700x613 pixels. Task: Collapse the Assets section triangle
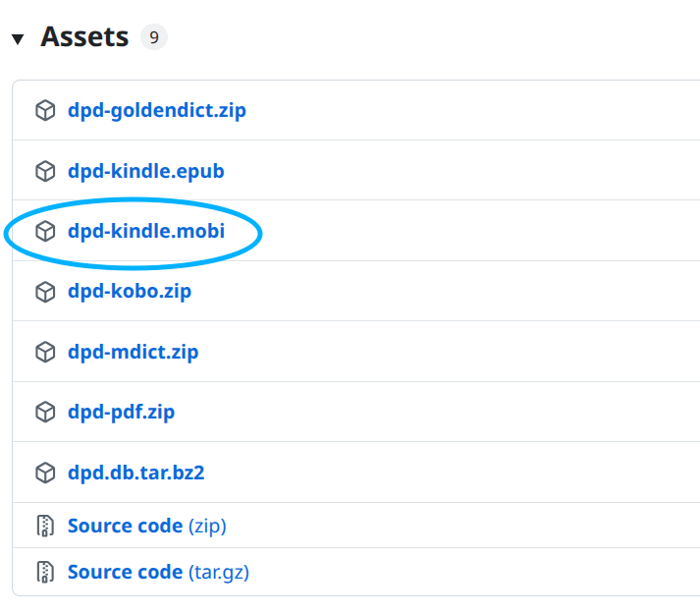pos(17,39)
